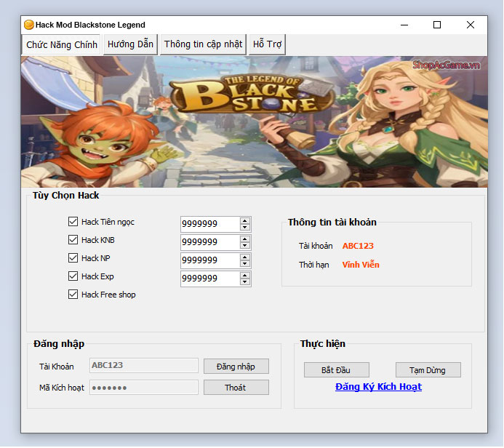The image size is (504, 448).
Task: Click the Black Stone game banner image
Action: click(255, 121)
